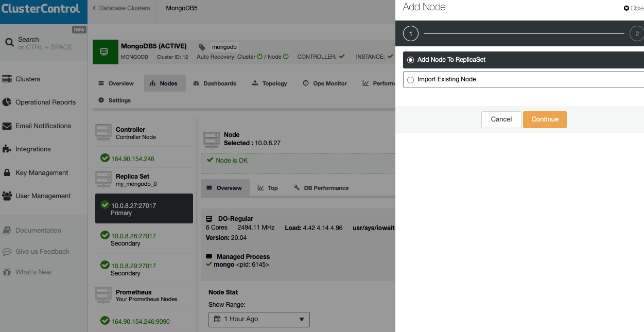Click the Documentation book icon
The height and width of the screenshot is (332, 644).
[x=7, y=231]
